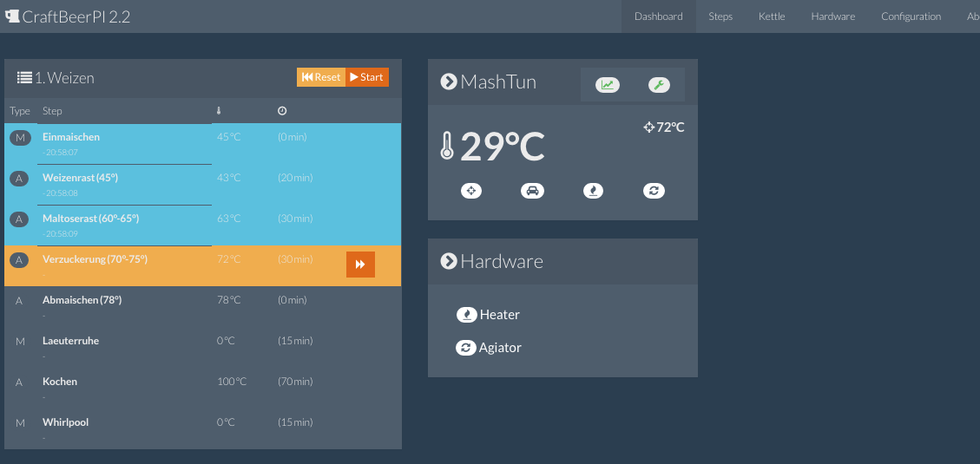
Task: Click the MashTun wrench settings icon
Action: tap(659, 85)
